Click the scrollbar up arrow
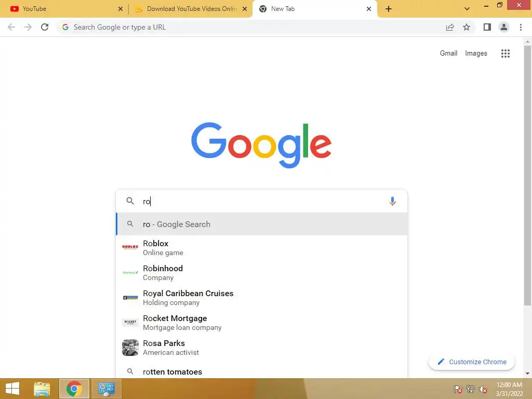Image resolution: width=532 pixels, height=399 pixels. coord(527,42)
